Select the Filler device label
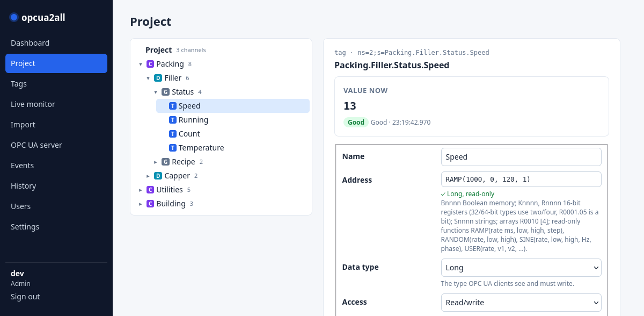Viewport: 644px width, 316px height. click(173, 78)
